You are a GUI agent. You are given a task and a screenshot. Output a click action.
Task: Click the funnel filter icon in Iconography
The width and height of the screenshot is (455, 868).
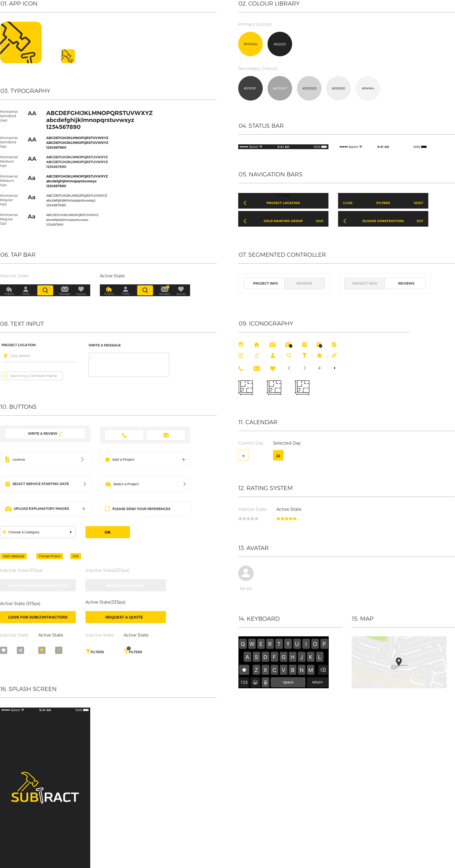[x=304, y=355]
